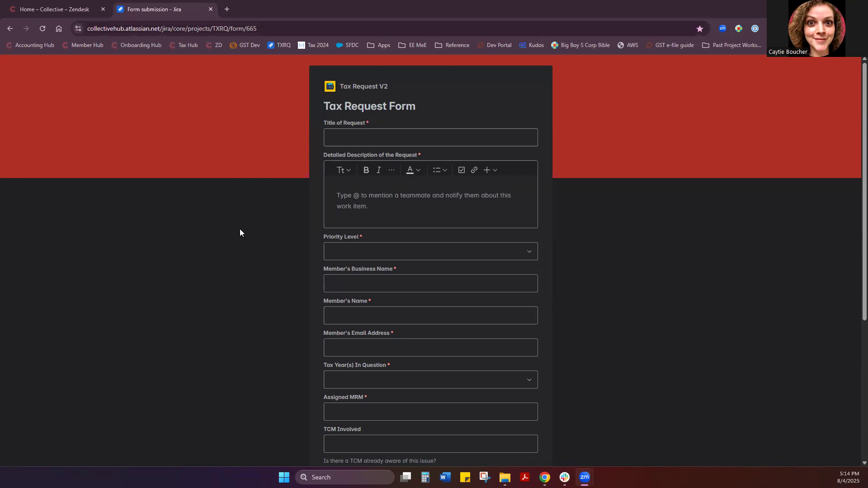Viewport: 868px width, 488px height.
Task: Open the TXRQ bookmark
Action: [279, 45]
